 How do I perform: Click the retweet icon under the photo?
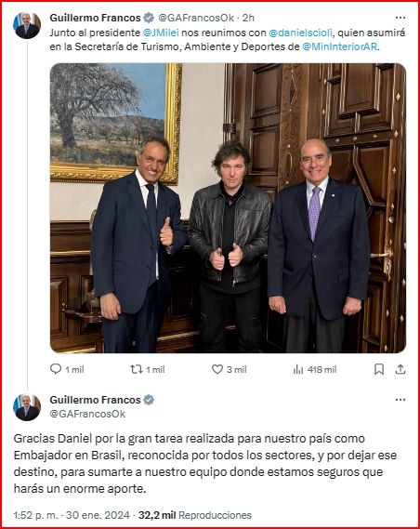[137, 369]
